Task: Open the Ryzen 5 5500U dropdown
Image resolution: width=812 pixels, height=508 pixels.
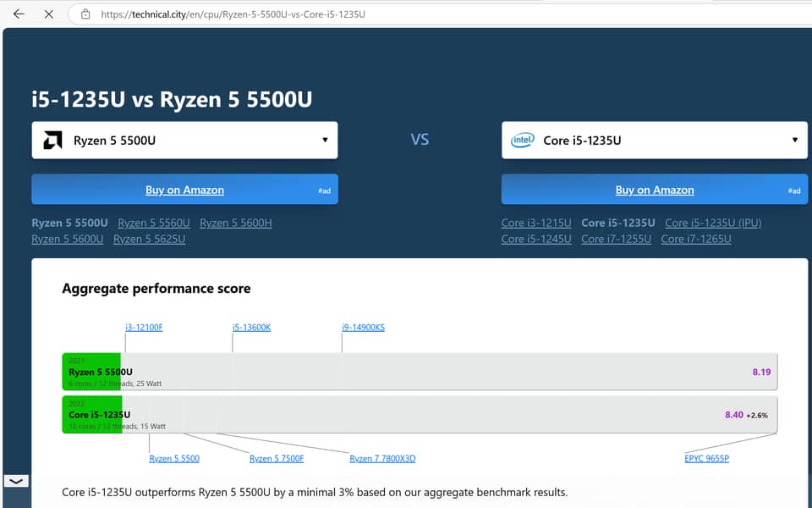Action: (325, 141)
